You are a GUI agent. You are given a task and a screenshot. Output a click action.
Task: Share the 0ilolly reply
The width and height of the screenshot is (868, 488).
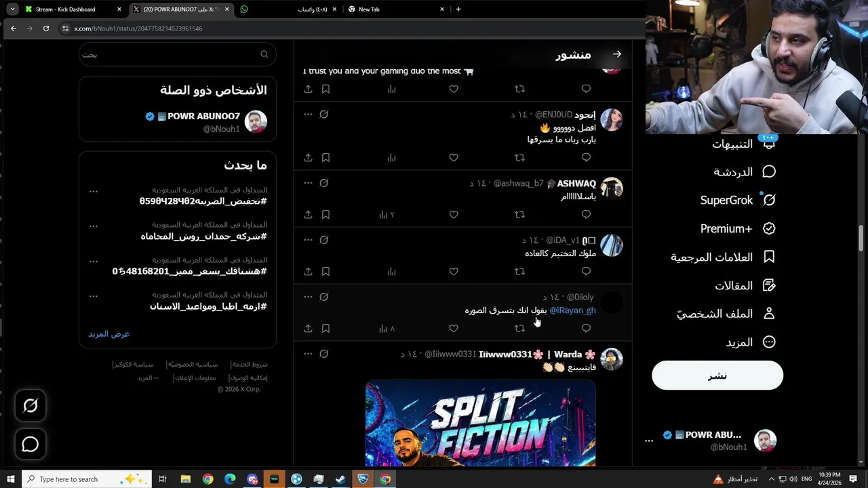(x=308, y=329)
